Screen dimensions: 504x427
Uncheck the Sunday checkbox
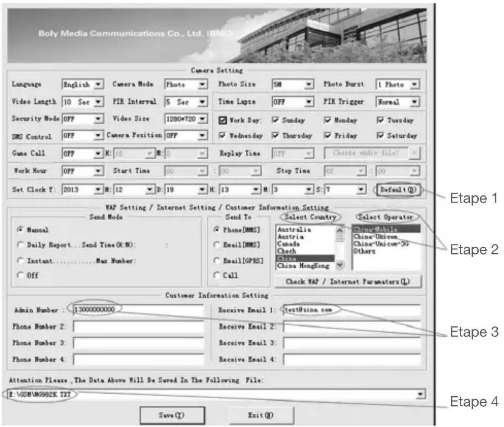coord(275,120)
